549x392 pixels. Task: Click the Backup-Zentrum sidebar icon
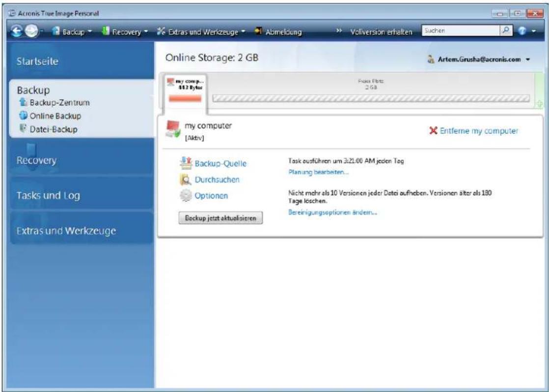pos(23,102)
